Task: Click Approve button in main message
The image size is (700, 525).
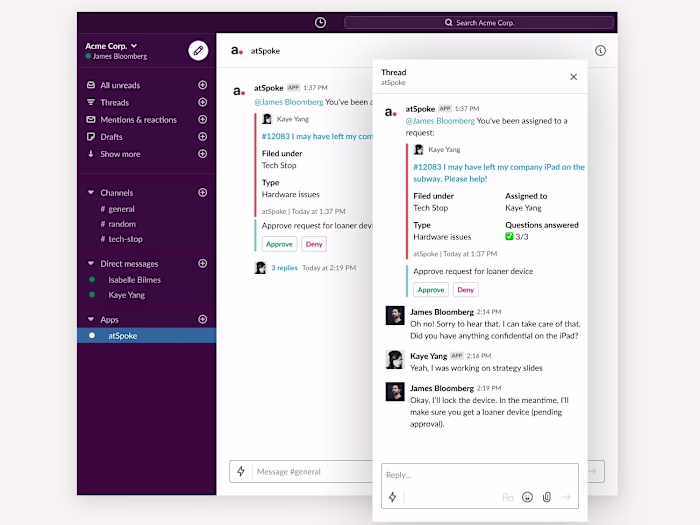Action: tap(279, 244)
